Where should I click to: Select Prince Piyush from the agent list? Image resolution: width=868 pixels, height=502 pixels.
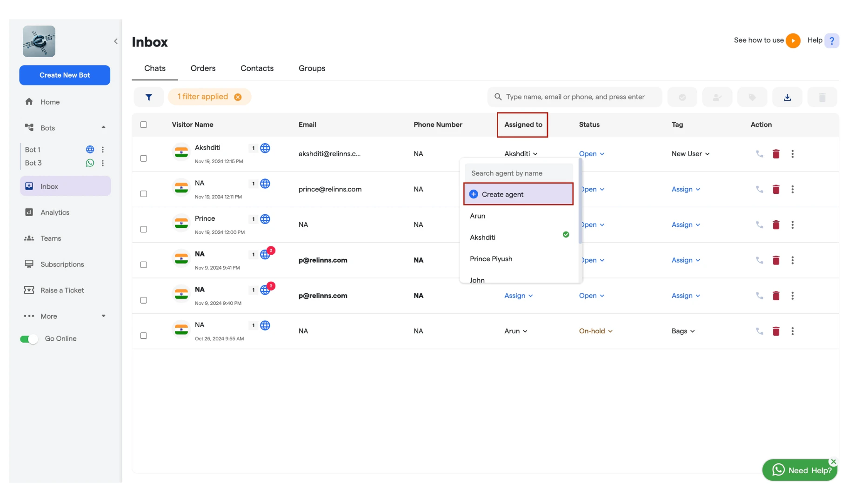[x=519, y=259]
